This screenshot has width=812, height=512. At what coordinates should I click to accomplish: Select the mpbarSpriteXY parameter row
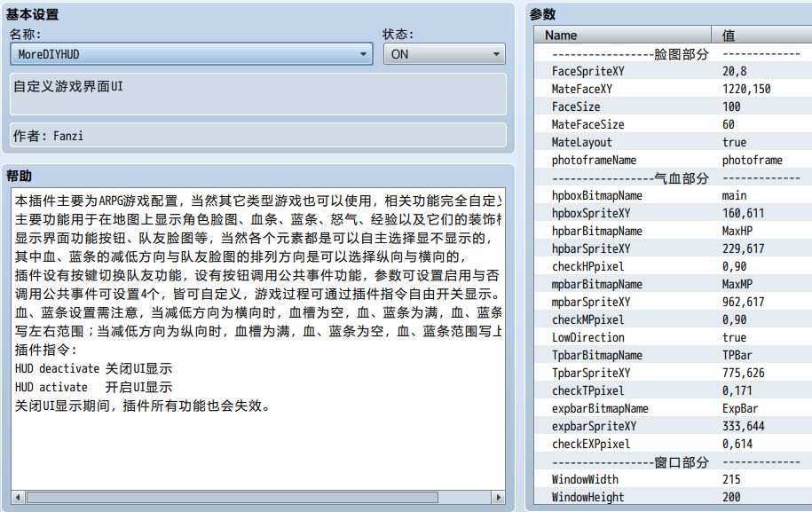(x=590, y=302)
